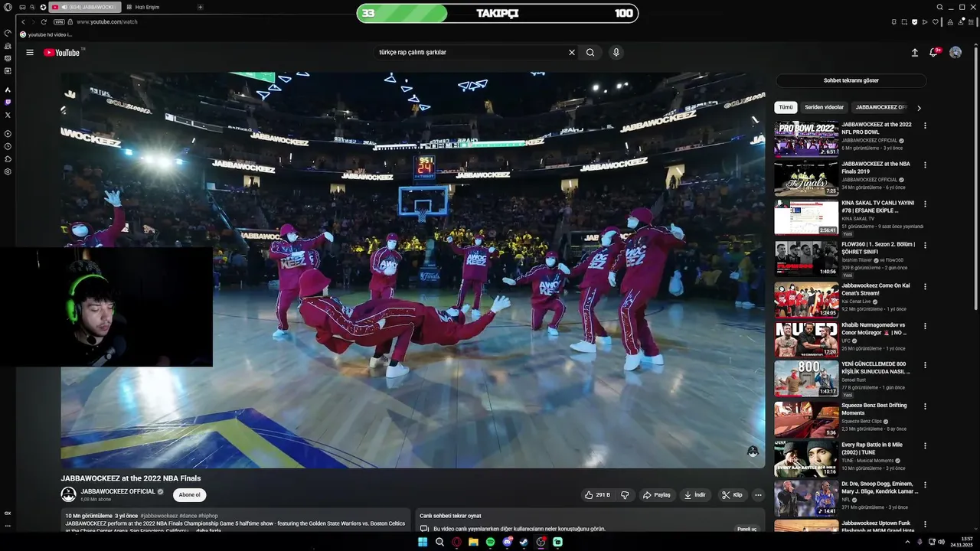Image resolution: width=980 pixels, height=551 pixels.
Task: Toggle the ad blocker shield icon
Action: (914, 21)
